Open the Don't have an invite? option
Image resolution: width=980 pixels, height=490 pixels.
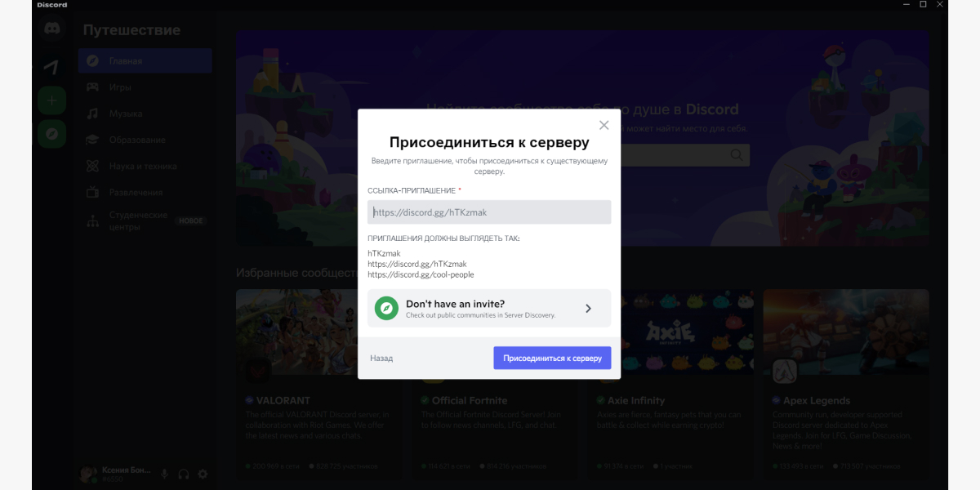[x=489, y=308]
